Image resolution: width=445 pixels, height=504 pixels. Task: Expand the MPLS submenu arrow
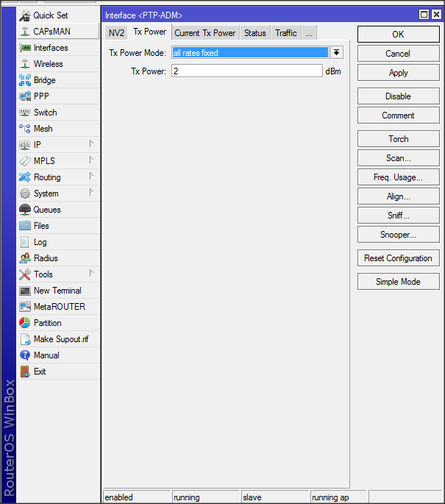[91, 160]
